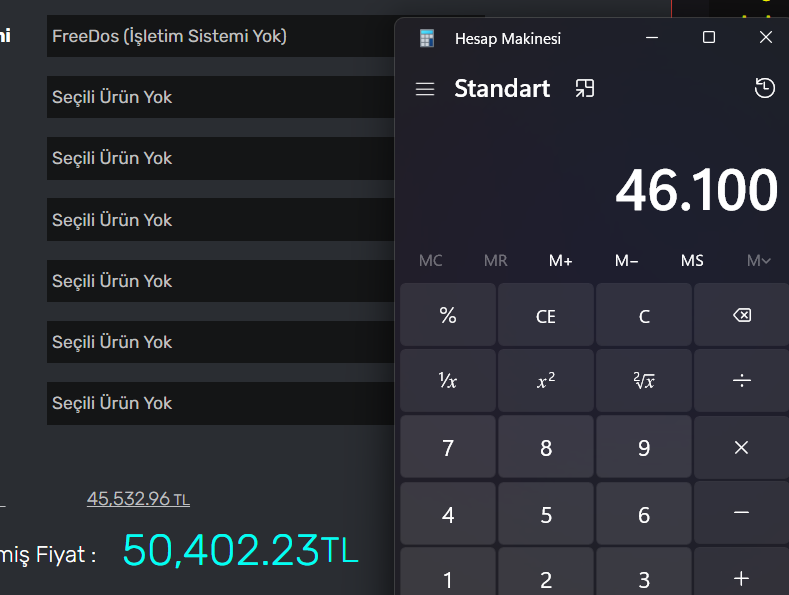The image size is (789, 595).
Task: Open the calculator hamburger navigation menu
Action: click(x=425, y=89)
